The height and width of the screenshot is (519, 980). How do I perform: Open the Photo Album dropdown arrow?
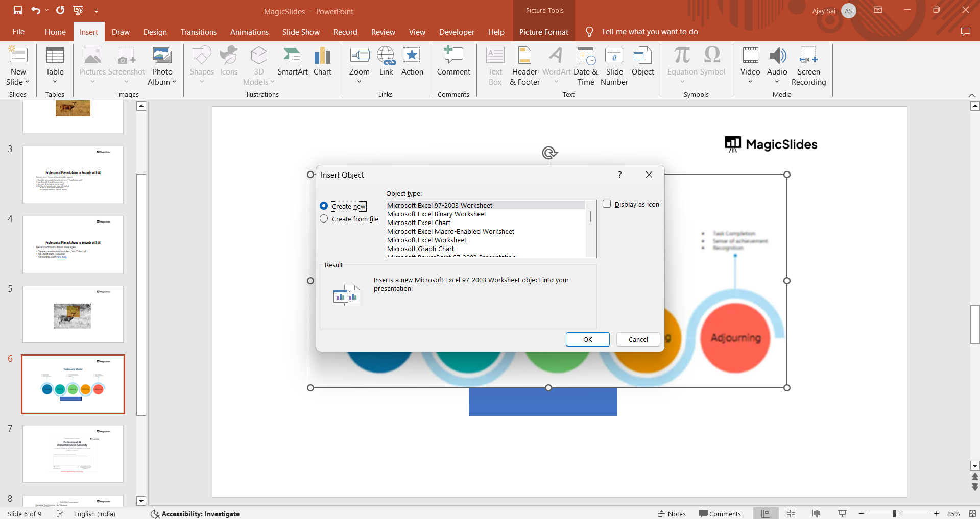174,82
